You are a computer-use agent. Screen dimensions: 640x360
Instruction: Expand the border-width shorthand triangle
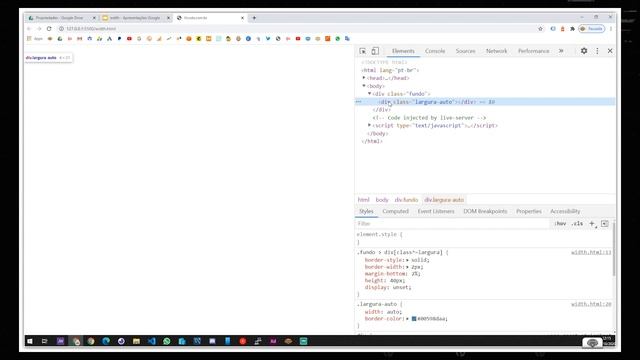tap(407, 267)
